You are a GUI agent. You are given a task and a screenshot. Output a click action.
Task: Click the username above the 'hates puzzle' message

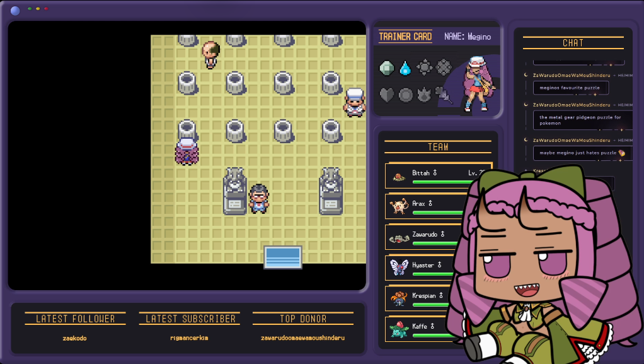point(572,140)
